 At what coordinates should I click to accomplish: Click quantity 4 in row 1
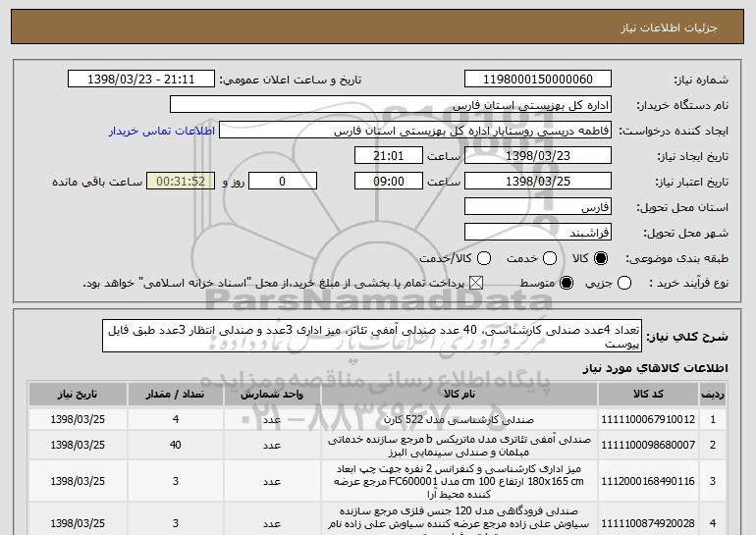(x=176, y=419)
